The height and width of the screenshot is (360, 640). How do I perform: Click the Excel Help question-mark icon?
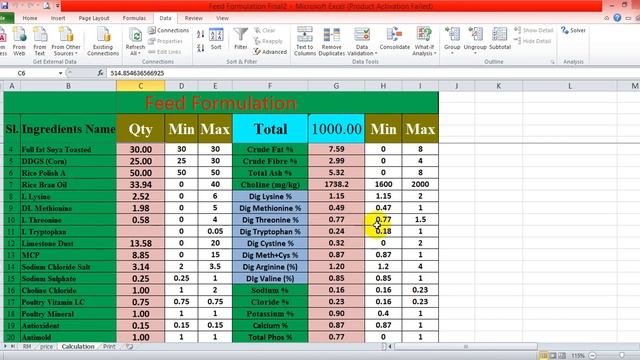tap(617, 18)
